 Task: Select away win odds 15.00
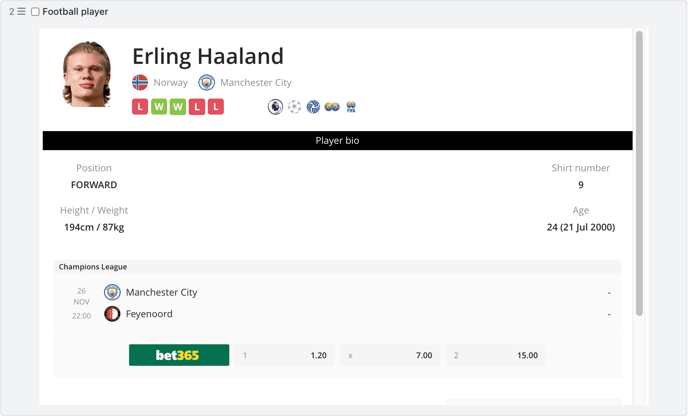[x=496, y=355]
